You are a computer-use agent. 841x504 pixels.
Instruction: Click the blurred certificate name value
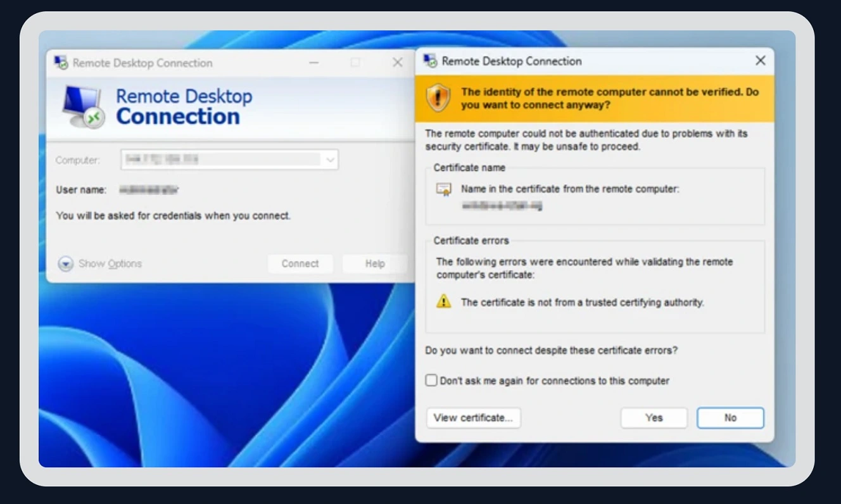(502, 205)
